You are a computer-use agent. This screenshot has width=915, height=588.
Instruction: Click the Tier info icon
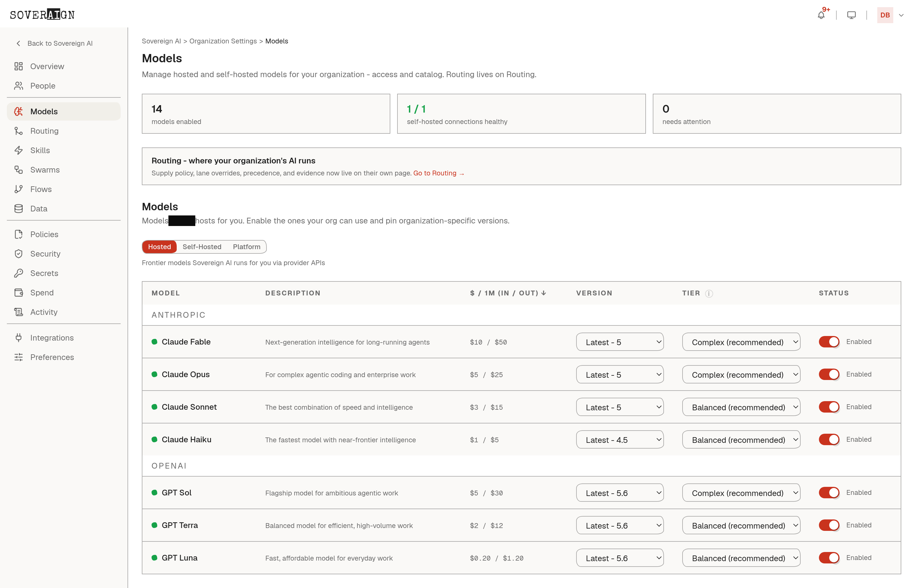[x=709, y=294]
